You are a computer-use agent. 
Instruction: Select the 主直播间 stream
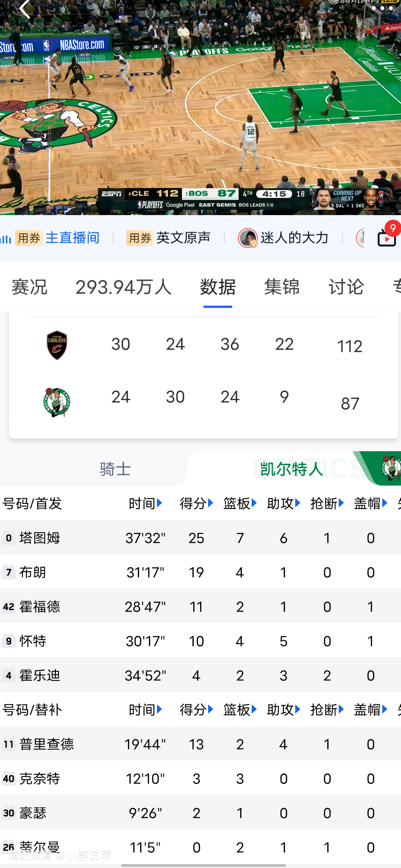point(72,238)
